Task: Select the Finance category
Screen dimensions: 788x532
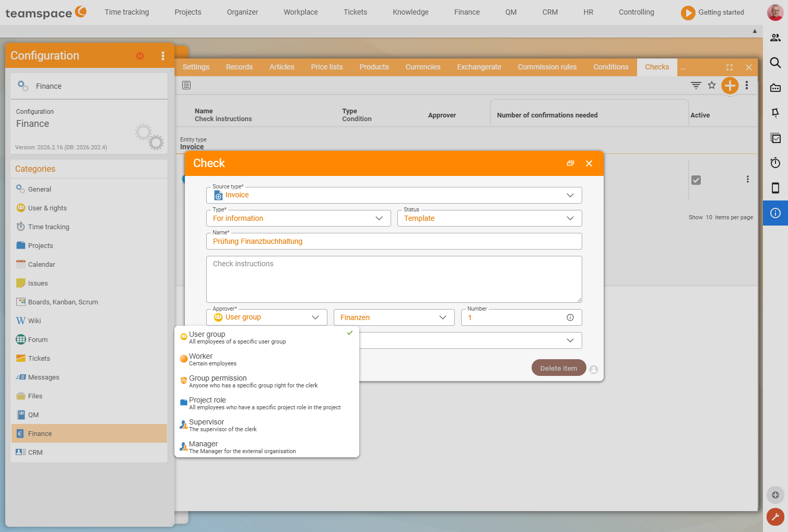Action: 89,433
